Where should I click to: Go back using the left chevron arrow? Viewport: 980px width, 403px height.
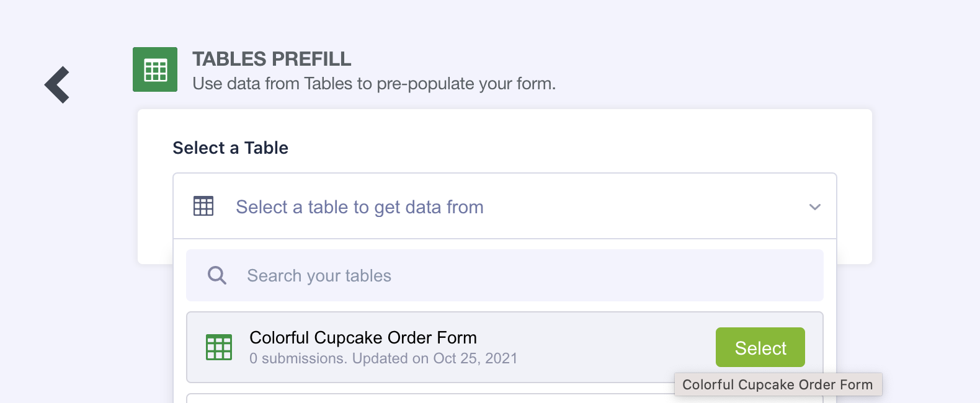pos(57,84)
